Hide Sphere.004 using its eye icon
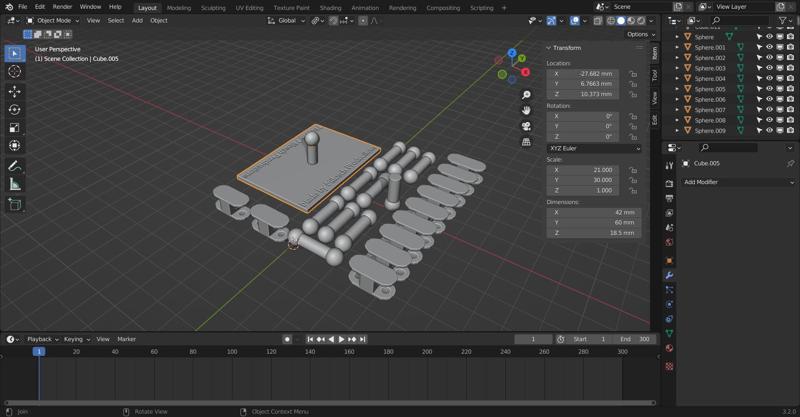800x417 pixels. point(769,78)
